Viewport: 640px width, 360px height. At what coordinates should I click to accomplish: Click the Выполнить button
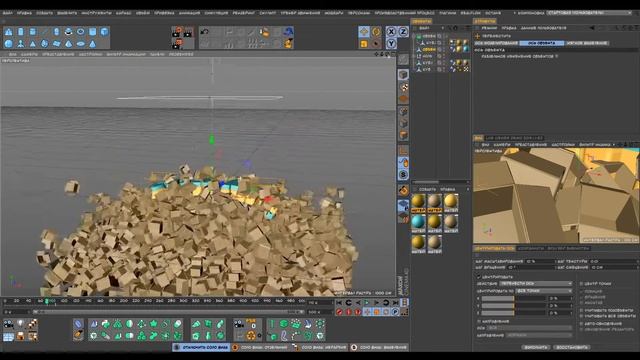click(536, 347)
